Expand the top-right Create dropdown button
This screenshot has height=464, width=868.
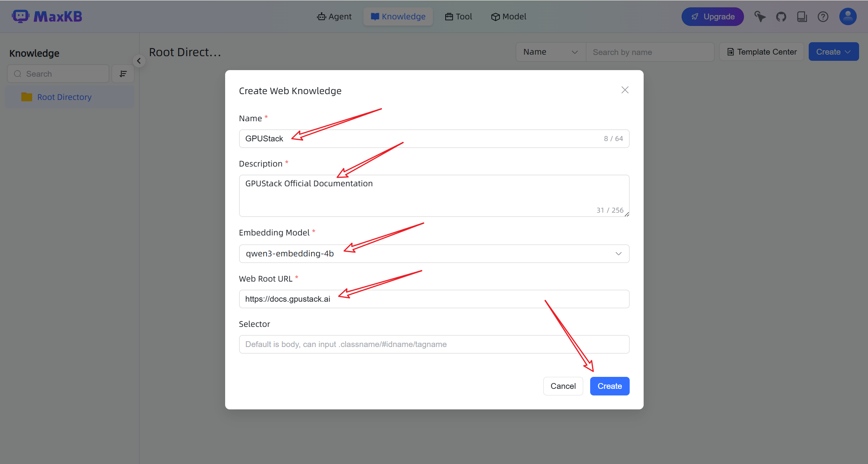coord(833,52)
